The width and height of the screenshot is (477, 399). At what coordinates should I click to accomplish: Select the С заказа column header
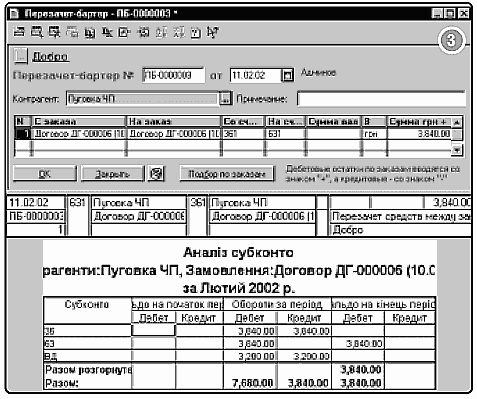79,121
